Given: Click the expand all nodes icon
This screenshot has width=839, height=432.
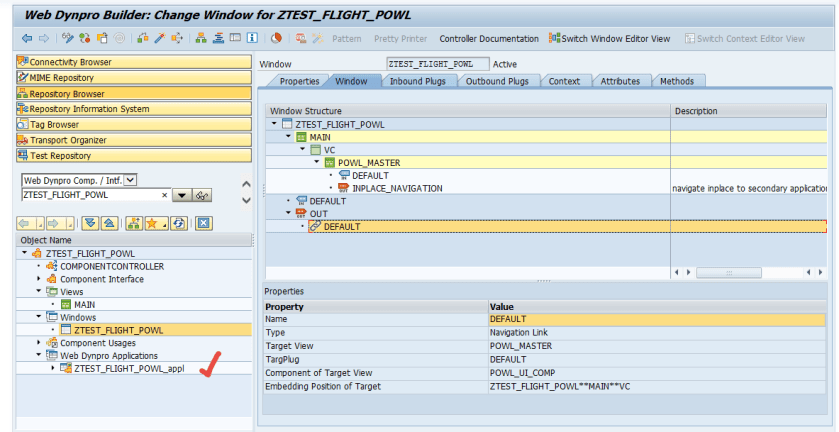Looking at the screenshot, I should (88, 222).
